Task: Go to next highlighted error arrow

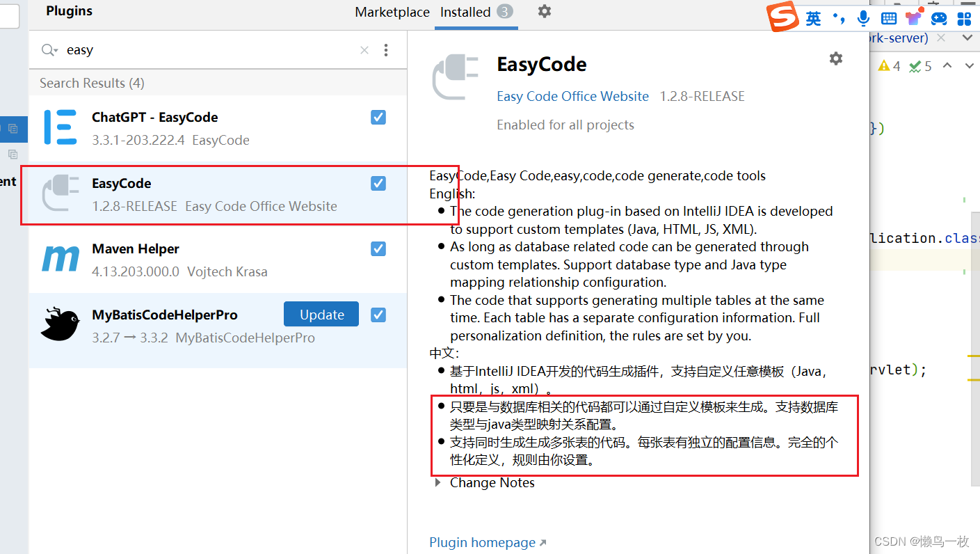Action: click(x=970, y=65)
